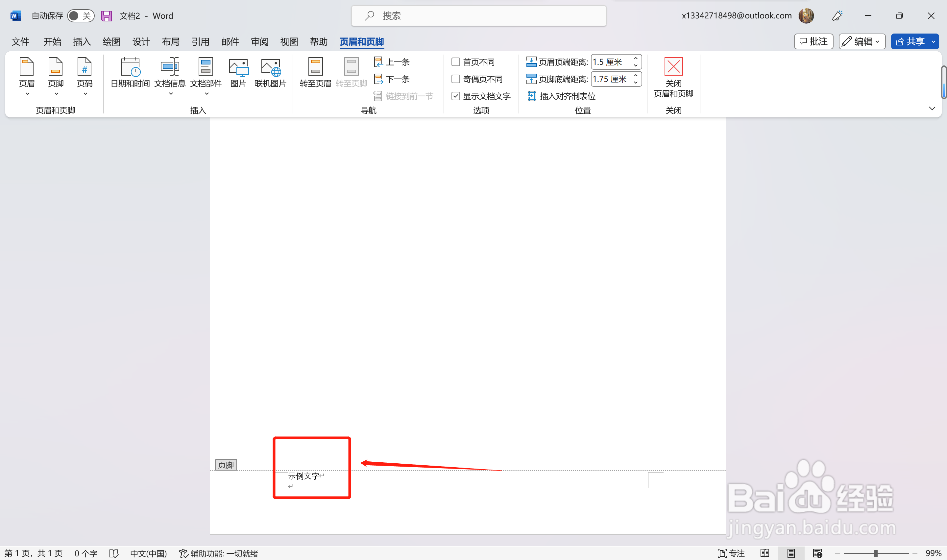This screenshot has width=947, height=560.
Task: Click the purple save icon
Action: coord(107,16)
